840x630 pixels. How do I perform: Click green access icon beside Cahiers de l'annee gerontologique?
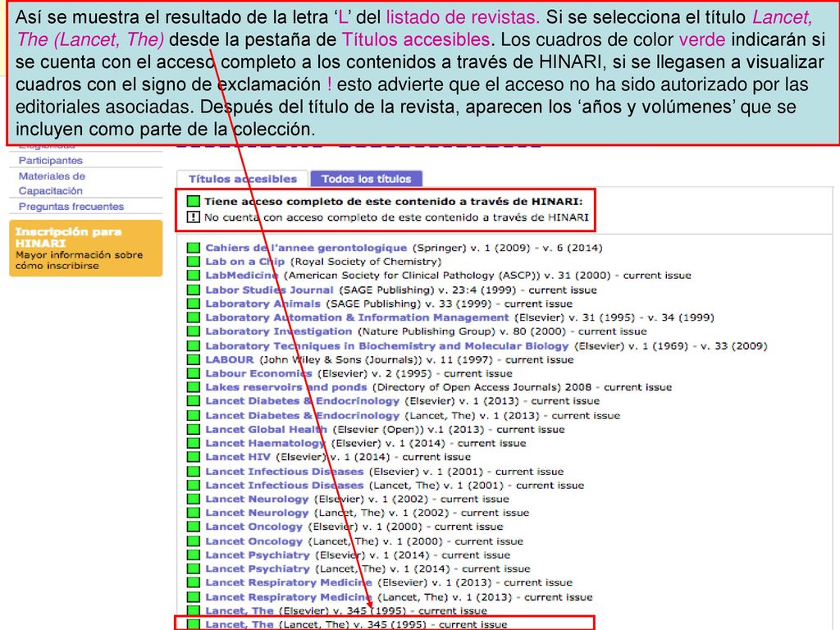(x=194, y=248)
